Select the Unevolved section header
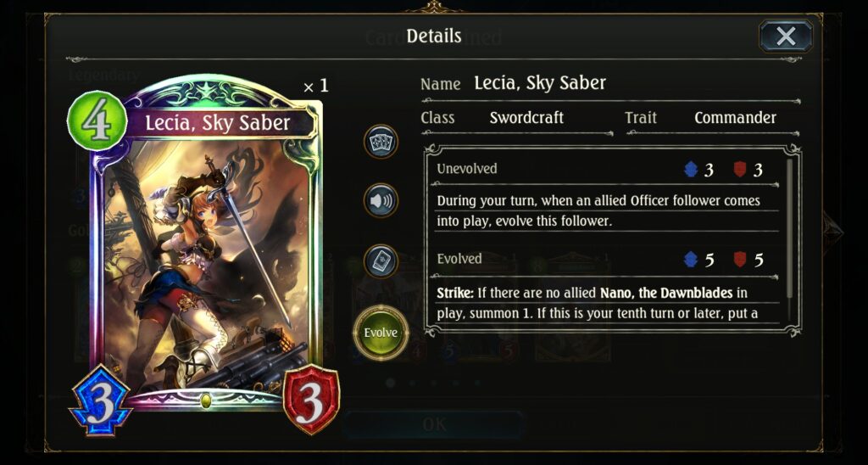Screen dimensions: 868x465 [467, 169]
